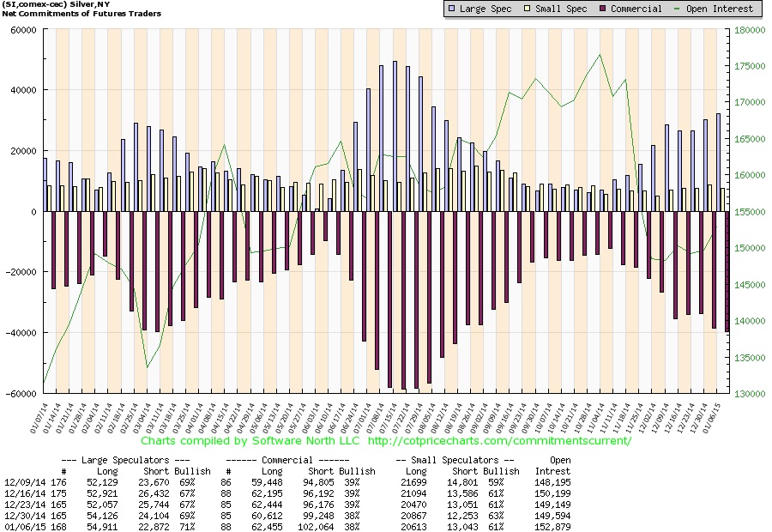772x532 pixels.
Task: Select the 01/06/15 row in the data table
Action: pyautogui.click(x=287, y=527)
